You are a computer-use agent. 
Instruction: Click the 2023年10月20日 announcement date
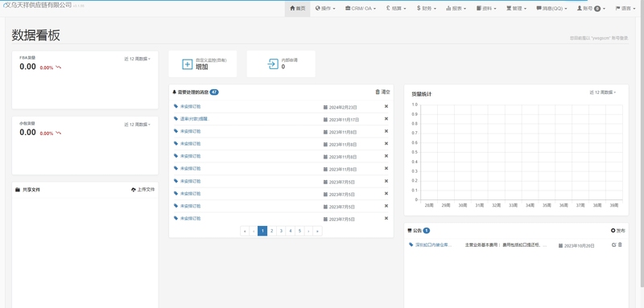pos(579,245)
